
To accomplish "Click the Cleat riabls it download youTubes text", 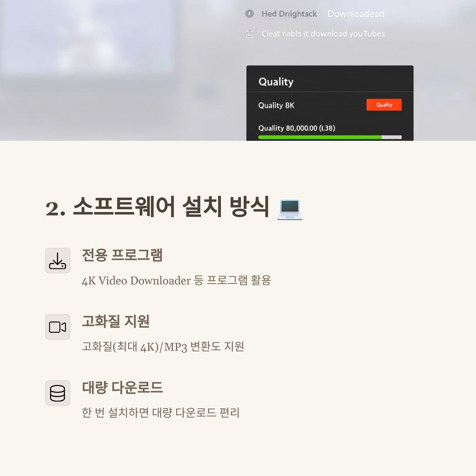I will (x=323, y=34).
